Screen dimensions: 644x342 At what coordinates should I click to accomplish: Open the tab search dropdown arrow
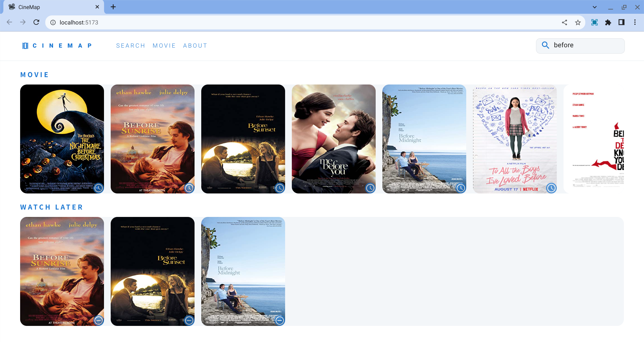595,7
